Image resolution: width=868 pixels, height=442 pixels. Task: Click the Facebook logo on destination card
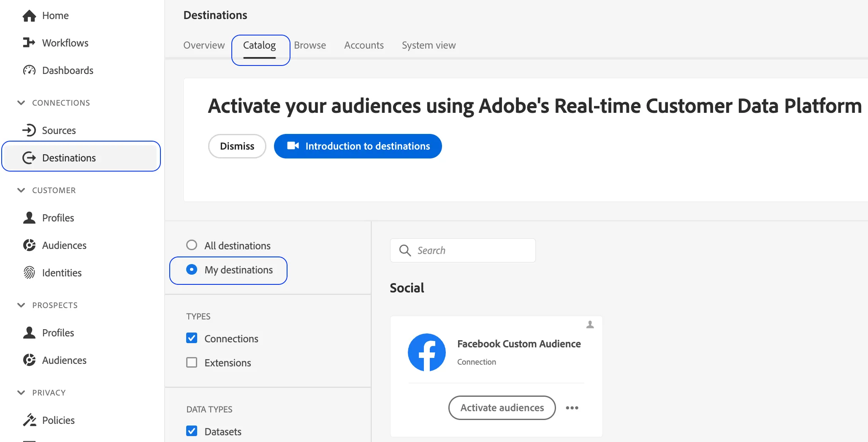tap(427, 352)
